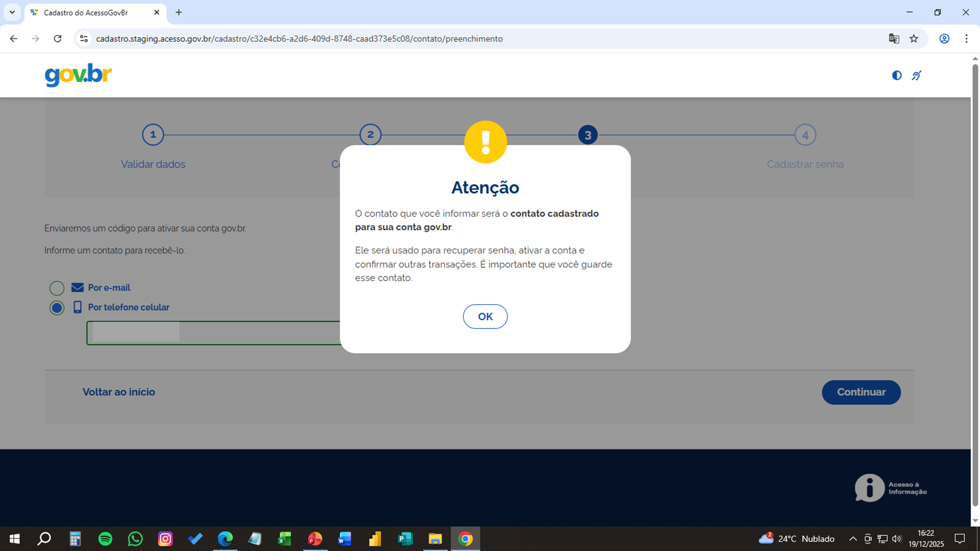
Task: Expand the tab search dropdown arrow
Action: coord(12,12)
